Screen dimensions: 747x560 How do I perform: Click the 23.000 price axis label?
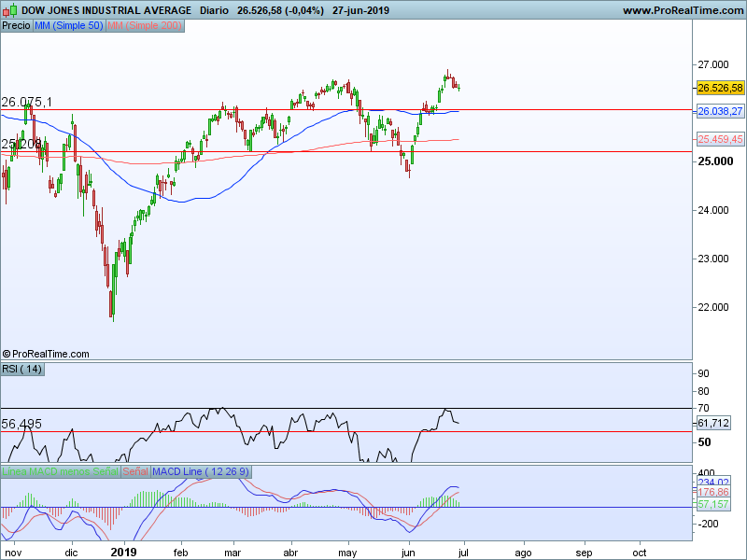[x=713, y=259]
